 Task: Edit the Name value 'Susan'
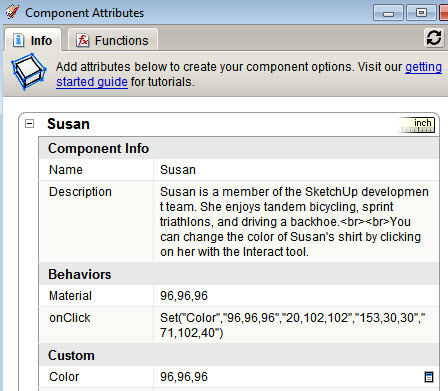[296, 170]
